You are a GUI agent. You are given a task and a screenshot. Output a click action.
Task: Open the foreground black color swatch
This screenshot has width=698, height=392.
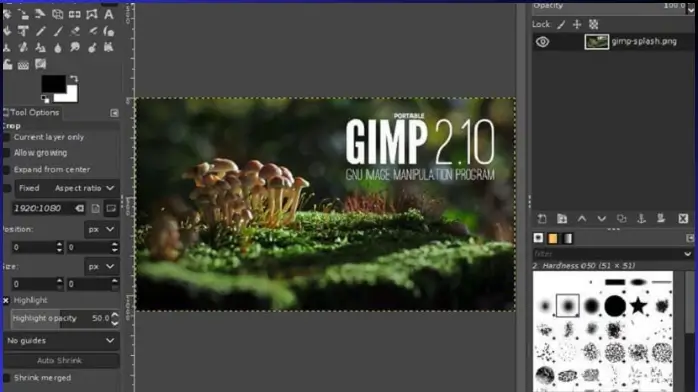pos(53,83)
